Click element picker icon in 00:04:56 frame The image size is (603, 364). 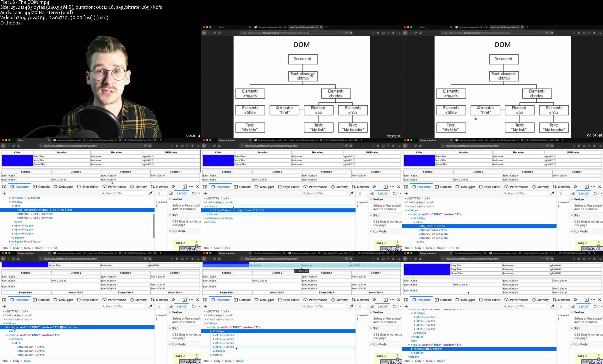tap(4, 186)
